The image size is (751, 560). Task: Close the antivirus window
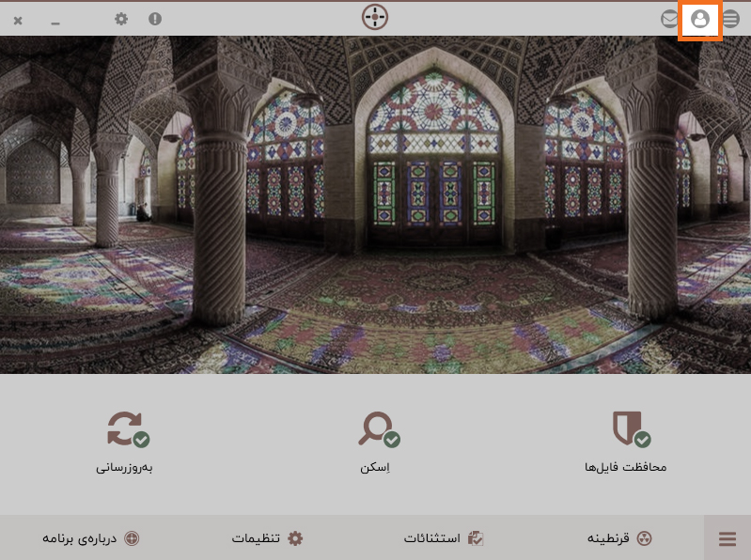18,20
